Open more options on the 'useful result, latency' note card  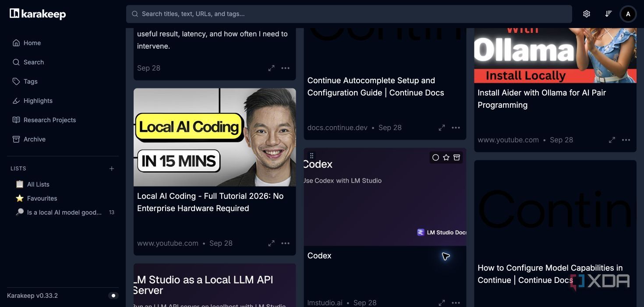coord(286,68)
